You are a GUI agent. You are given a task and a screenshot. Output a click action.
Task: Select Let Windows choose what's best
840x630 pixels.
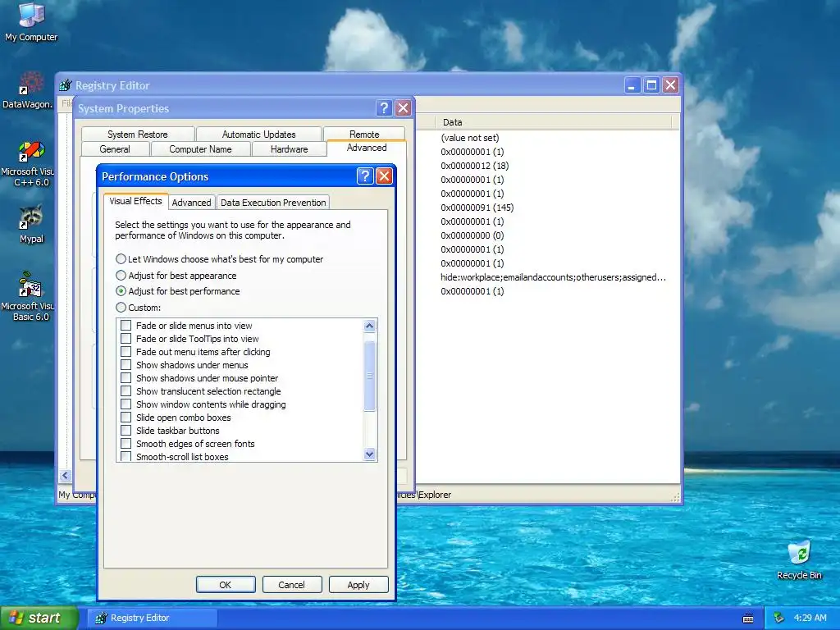tap(220, 259)
